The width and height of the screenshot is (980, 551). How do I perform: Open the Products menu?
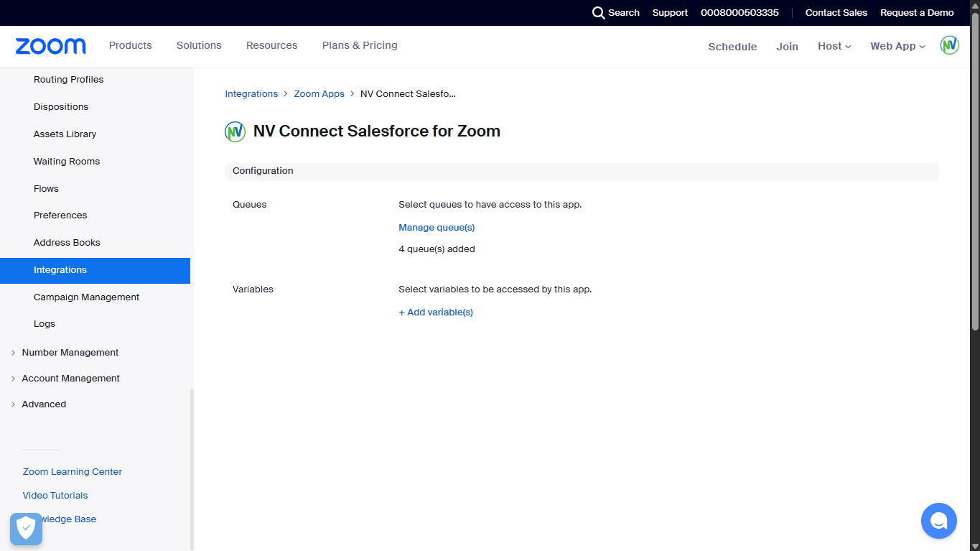click(131, 45)
